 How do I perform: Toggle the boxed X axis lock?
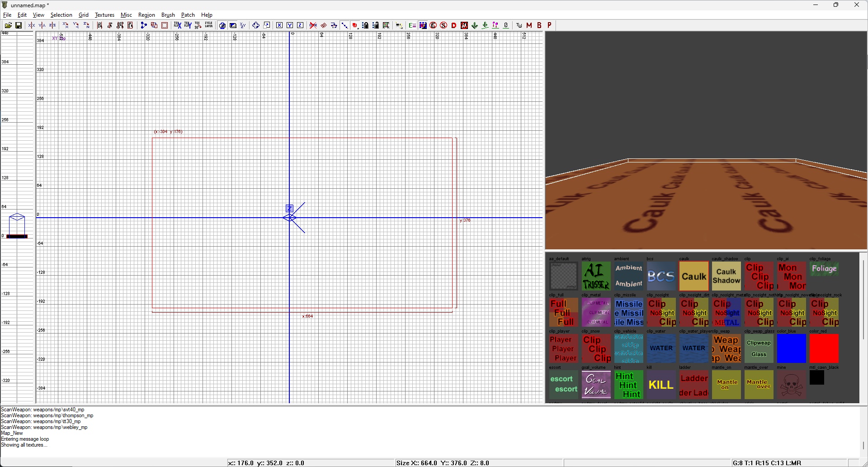[279, 26]
